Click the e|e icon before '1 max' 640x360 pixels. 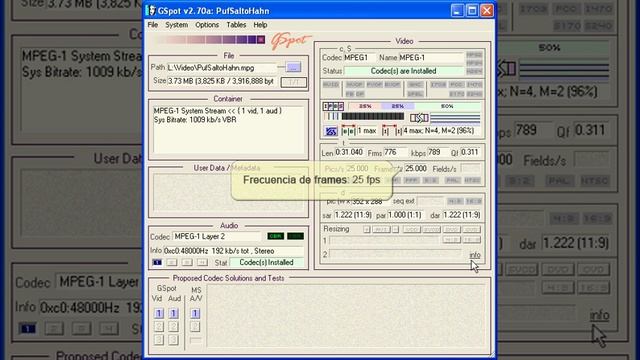[x=348, y=131]
